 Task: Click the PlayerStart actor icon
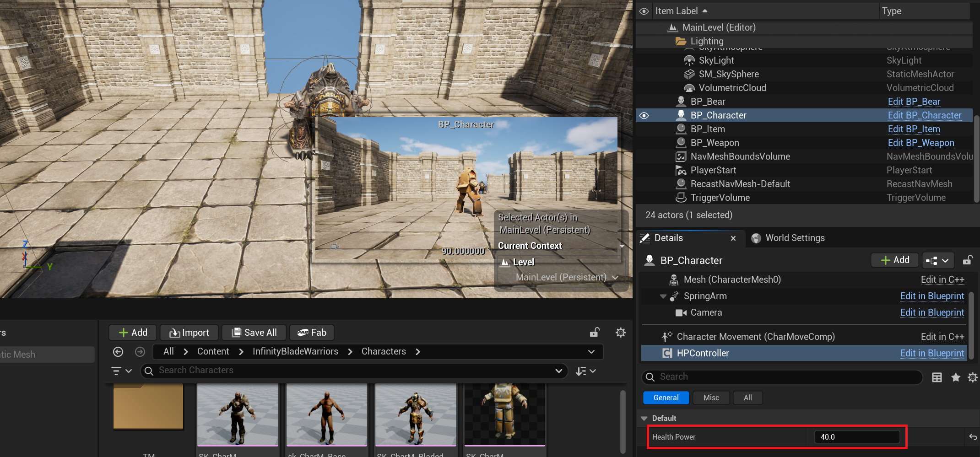coord(681,170)
